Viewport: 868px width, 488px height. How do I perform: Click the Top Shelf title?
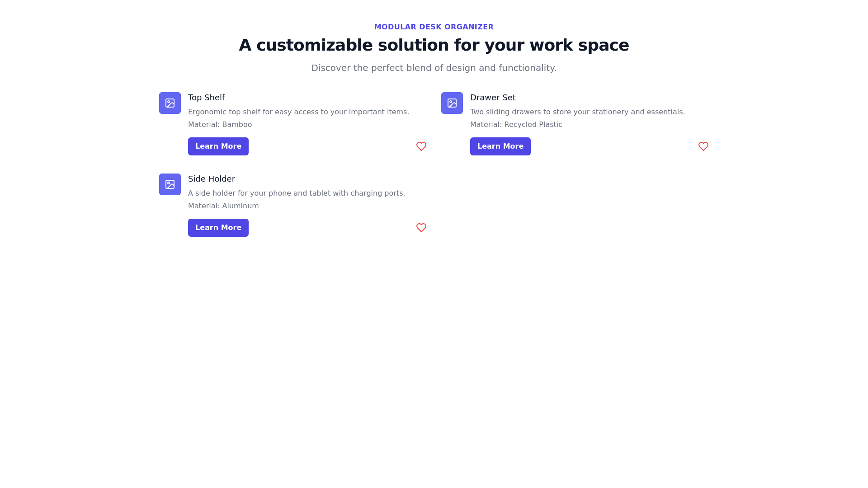pos(206,98)
